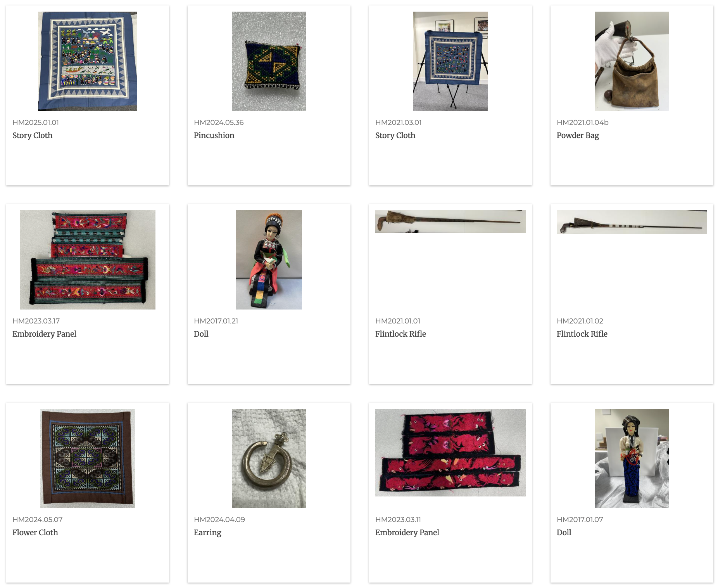Open the Flower Cloth thumbnail
The width and height of the screenshot is (718, 588).
(x=88, y=458)
